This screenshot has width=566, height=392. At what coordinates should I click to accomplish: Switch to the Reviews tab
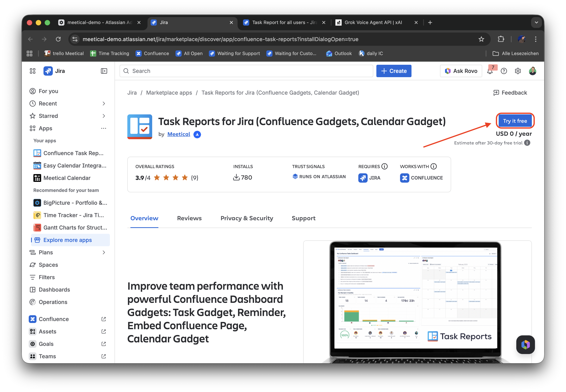coord(189,218)
